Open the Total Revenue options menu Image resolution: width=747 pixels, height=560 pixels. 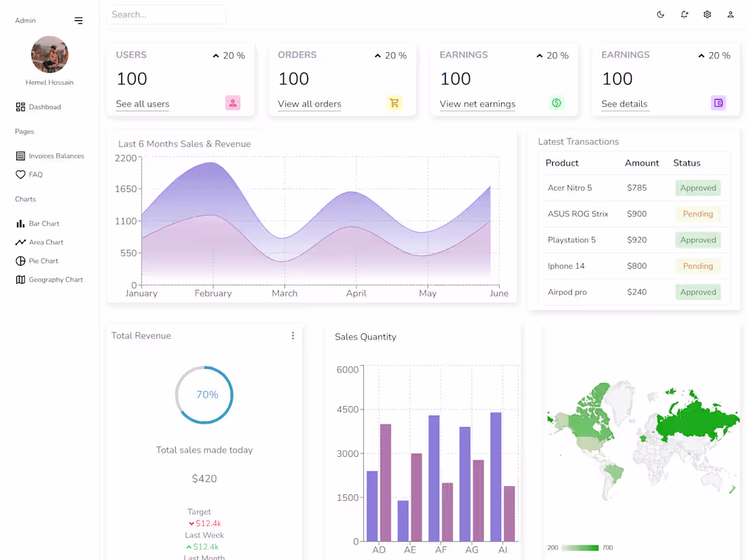[293, 335]
